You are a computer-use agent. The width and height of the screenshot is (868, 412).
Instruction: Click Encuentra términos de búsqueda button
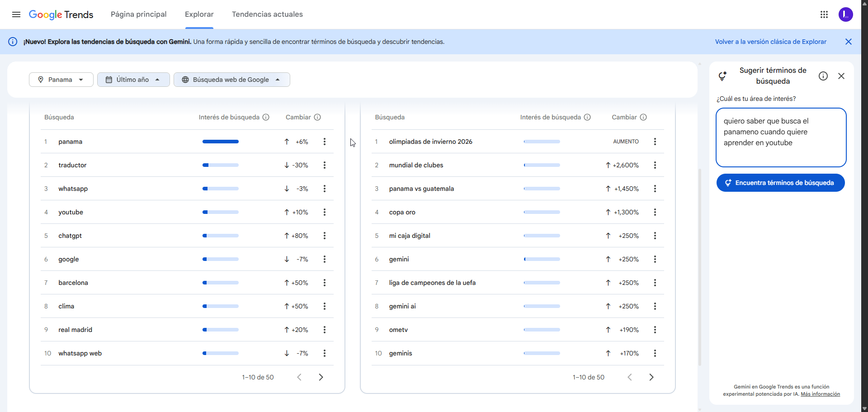pos(781,183)
